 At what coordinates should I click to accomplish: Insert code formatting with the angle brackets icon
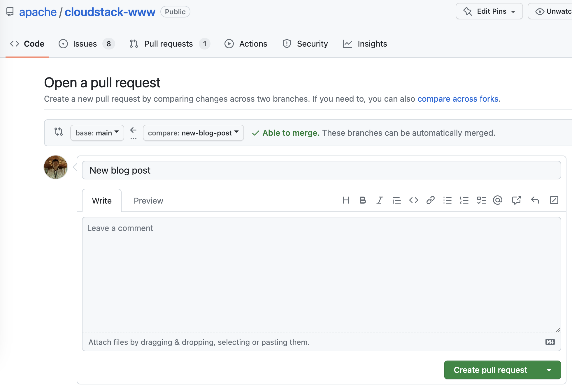[414, 200]
